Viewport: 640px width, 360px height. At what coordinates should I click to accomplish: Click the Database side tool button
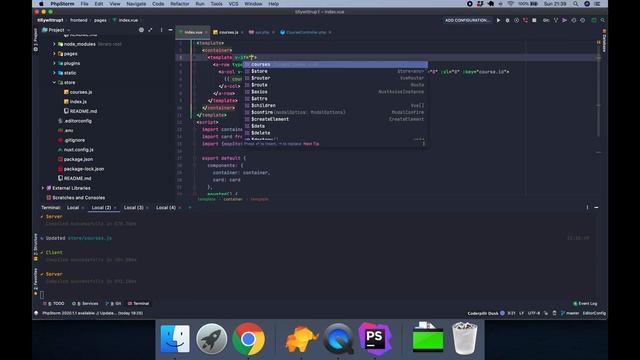click(604, 41)
